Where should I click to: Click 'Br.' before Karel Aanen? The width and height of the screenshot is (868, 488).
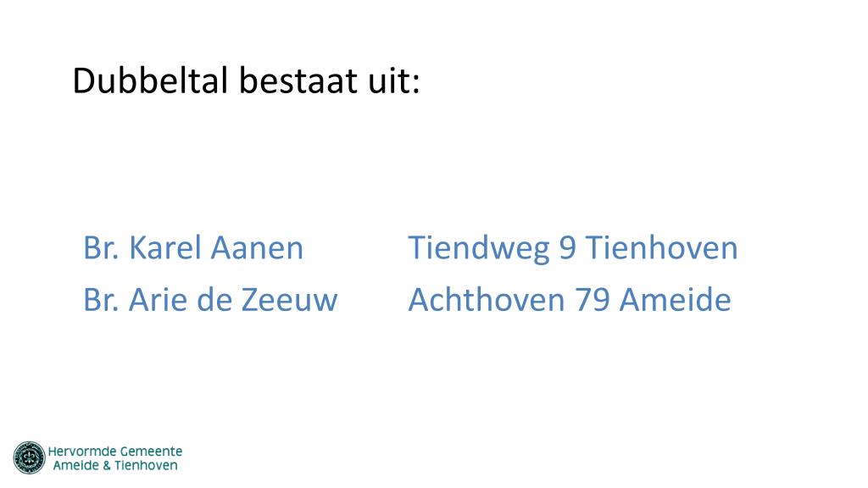coord(101,247)
